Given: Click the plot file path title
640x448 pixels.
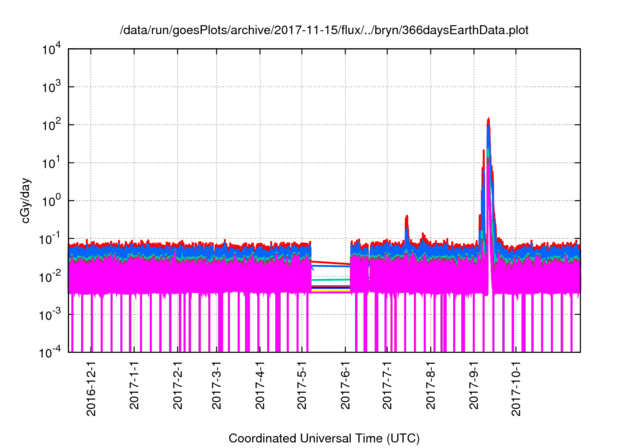Looking at the screenshot, I should (x=324, y=30).
